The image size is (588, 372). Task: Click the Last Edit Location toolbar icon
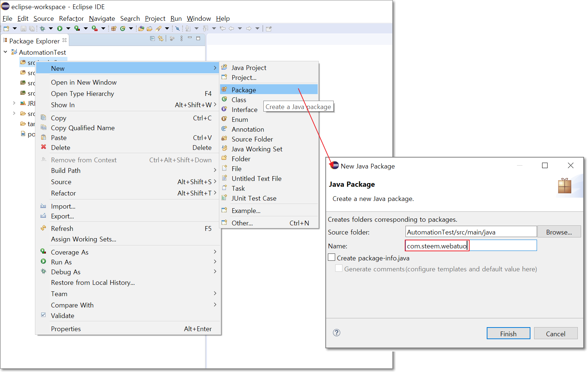coord(223,28)
